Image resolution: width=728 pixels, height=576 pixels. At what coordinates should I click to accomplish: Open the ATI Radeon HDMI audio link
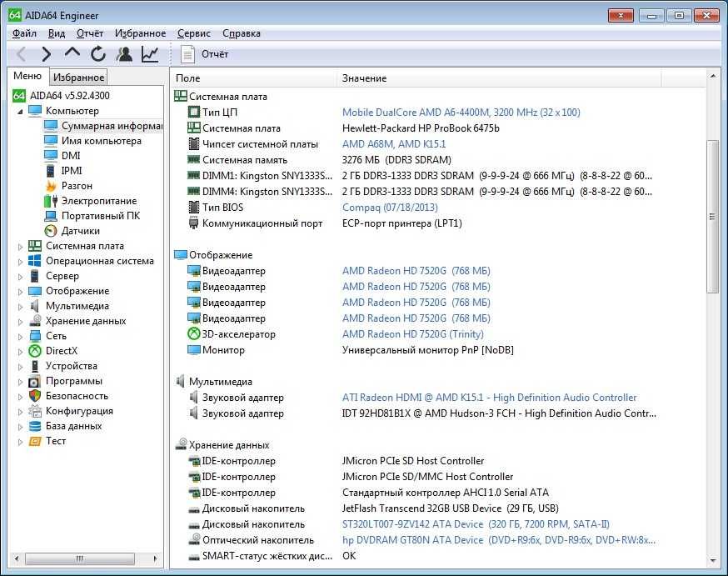(x=489, y=398)
